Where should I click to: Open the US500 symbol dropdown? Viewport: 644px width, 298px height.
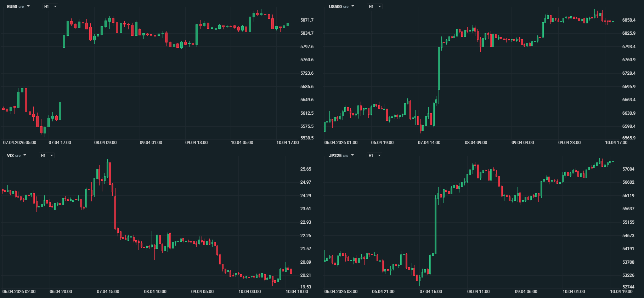(341, 6)
